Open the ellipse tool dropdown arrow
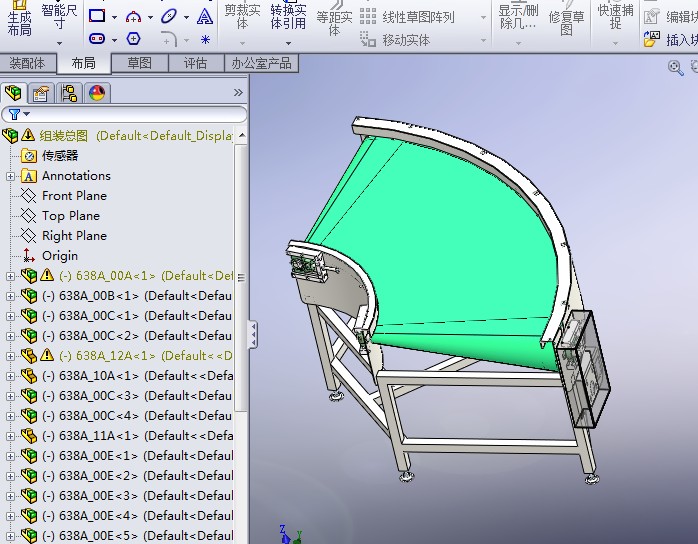Viewport: 698px width, 544px height. 187,17
